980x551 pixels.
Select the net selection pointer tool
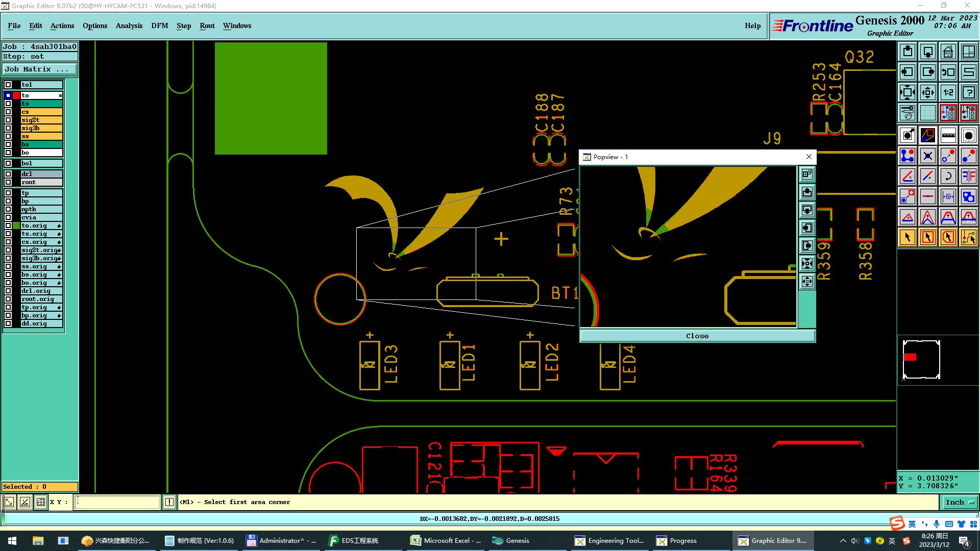[968, 237]
